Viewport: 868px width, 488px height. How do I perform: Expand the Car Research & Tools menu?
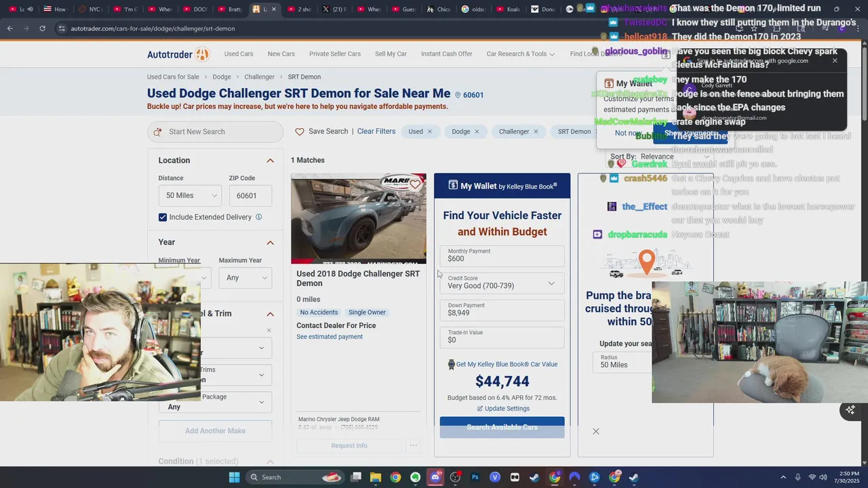pos(520,54)
